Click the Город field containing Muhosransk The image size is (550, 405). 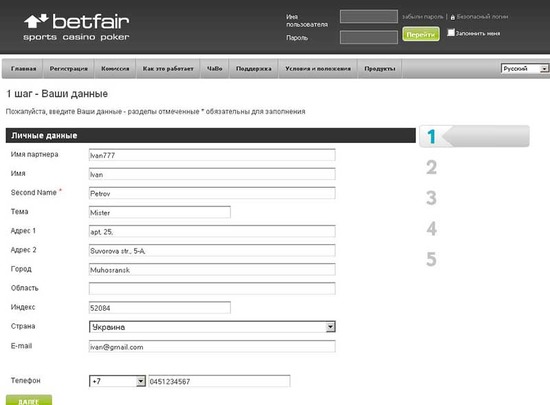click(x=212, y=269)
